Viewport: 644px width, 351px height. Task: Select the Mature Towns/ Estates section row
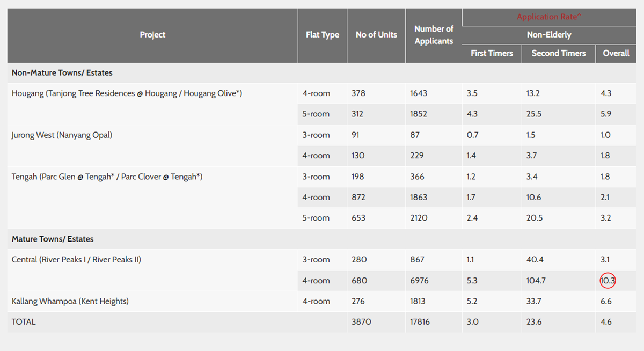(322, 239)
